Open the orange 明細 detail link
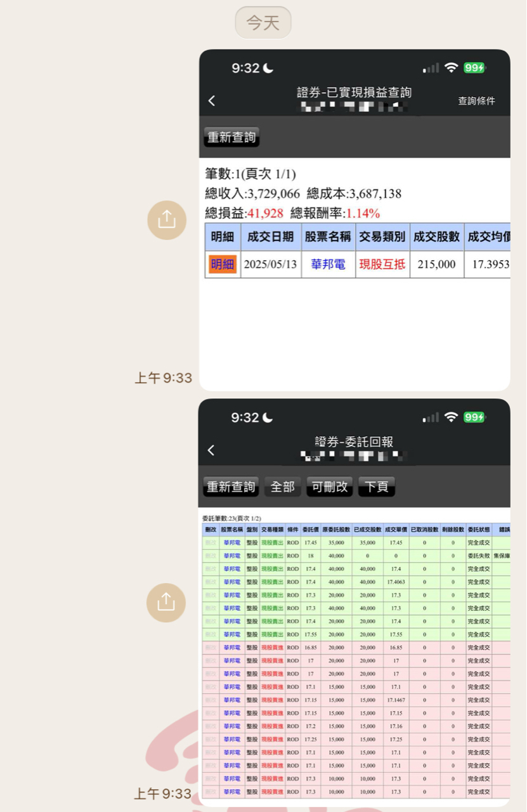Screen dimensions: 527x812 point(223,264)
